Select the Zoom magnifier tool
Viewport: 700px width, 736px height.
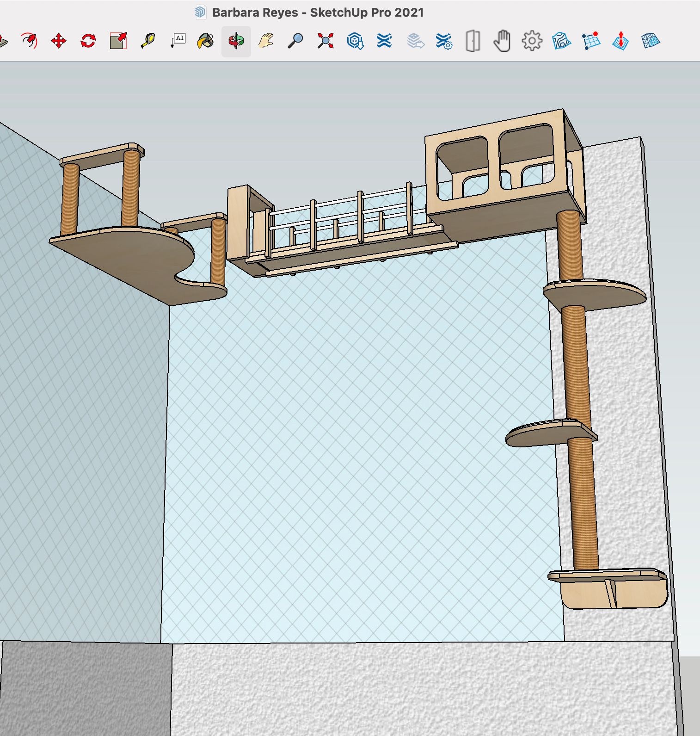(x=295, y=41)
